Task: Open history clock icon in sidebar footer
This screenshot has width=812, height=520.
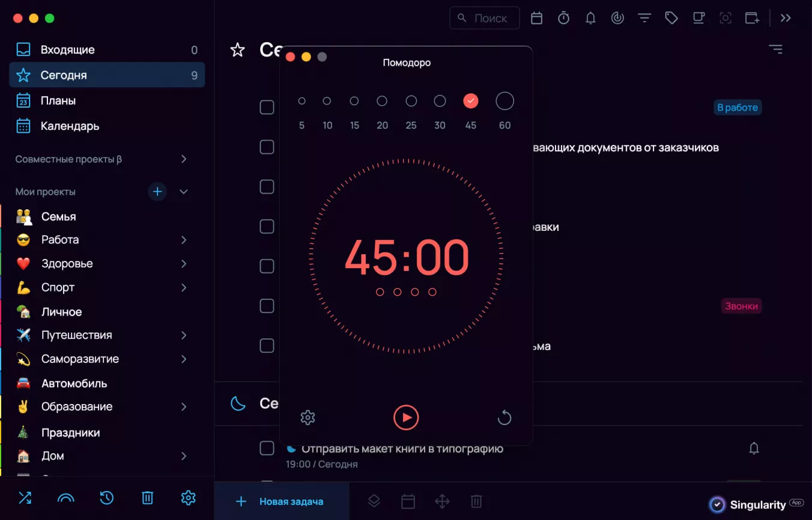Action: pyautogui.click(x=106, y=498)
